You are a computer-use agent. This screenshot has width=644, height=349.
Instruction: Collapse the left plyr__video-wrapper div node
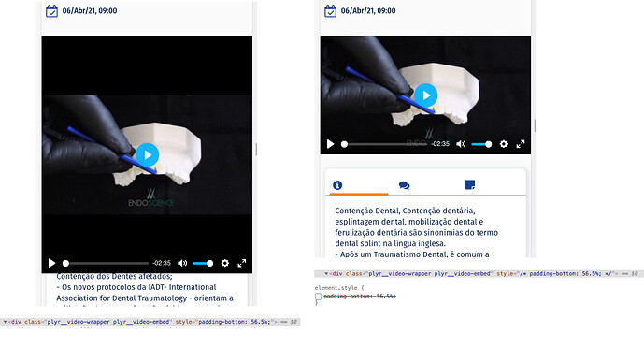pyautogui.click(x=5, y=322)
